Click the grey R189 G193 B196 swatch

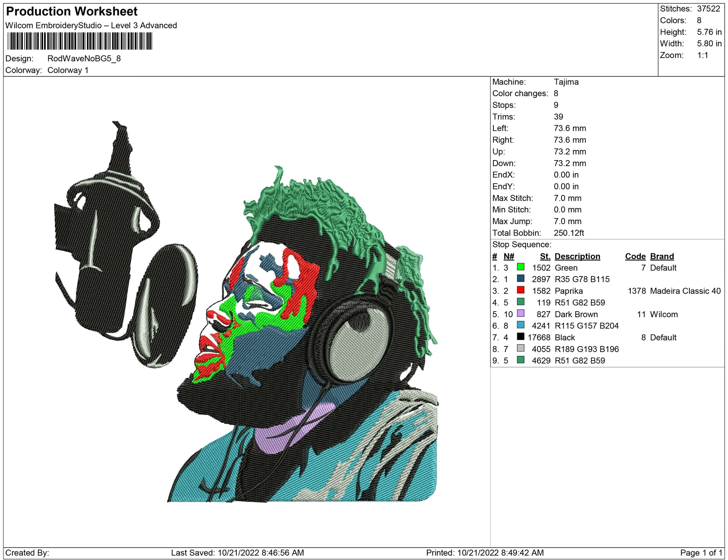pyautogui.click(x=520, y=348)
